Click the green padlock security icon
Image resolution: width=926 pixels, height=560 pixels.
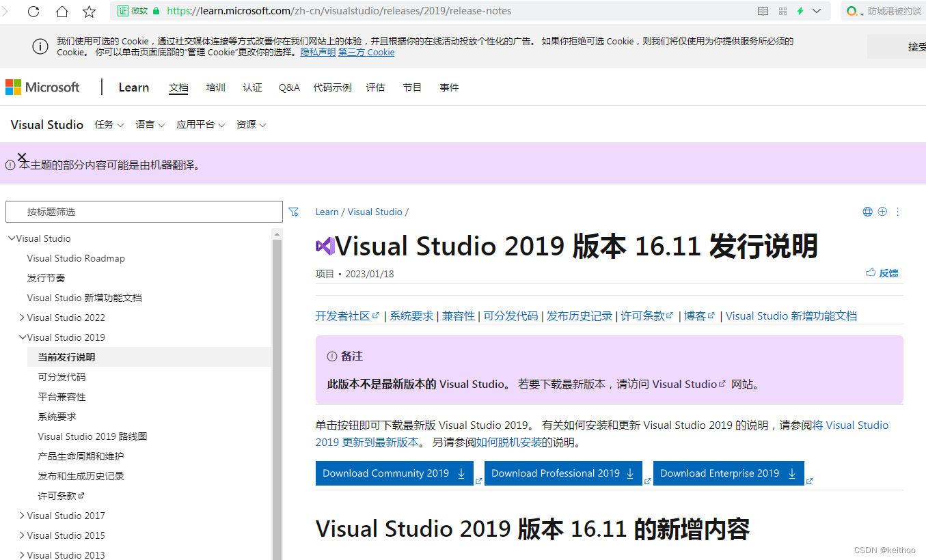point(156,11)
